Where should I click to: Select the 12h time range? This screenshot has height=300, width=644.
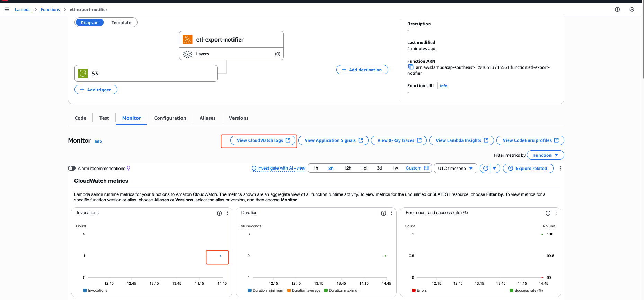click(x=347, y=168)
